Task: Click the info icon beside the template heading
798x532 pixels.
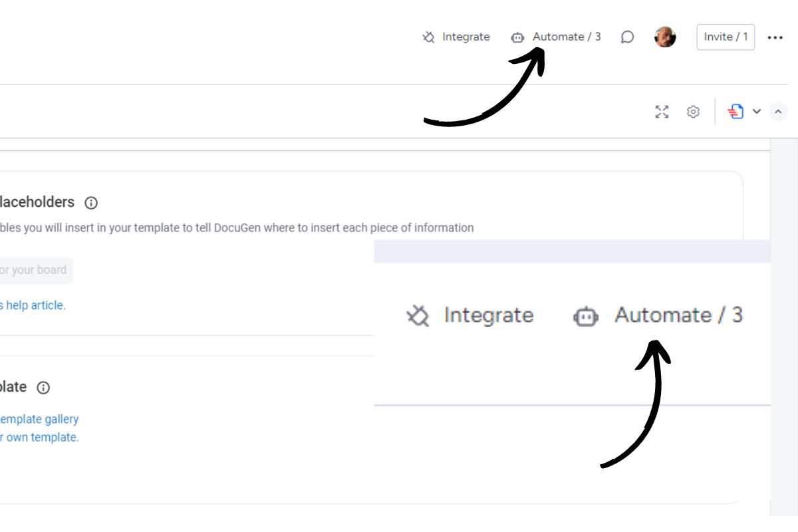Action: point(43,386)
